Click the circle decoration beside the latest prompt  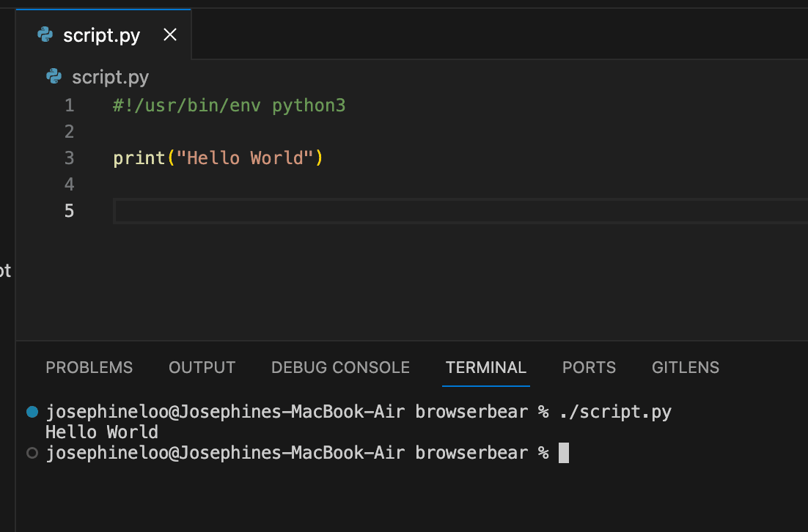pyautogui.click(x=31, y=453)
